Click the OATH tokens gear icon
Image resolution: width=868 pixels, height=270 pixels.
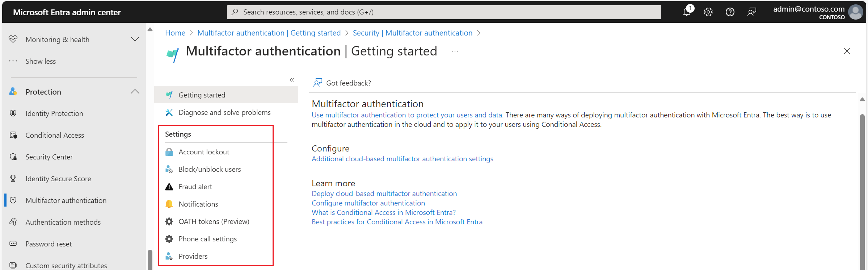(x=169, y=221)
